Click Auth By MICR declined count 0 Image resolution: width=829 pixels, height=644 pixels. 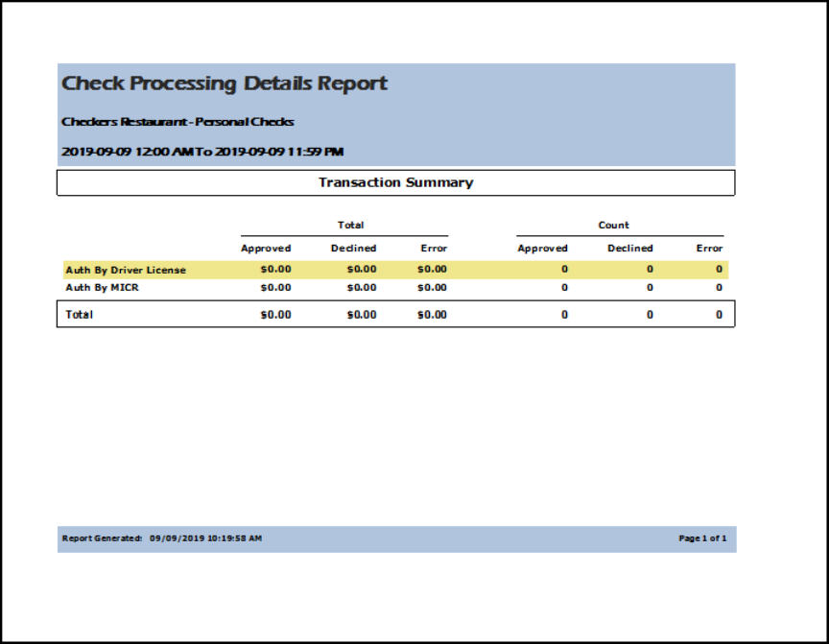tap(650, 288)
